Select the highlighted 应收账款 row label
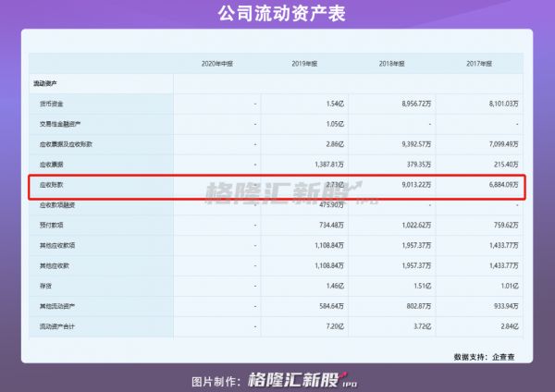555x392 pixels. coord(52,185)
